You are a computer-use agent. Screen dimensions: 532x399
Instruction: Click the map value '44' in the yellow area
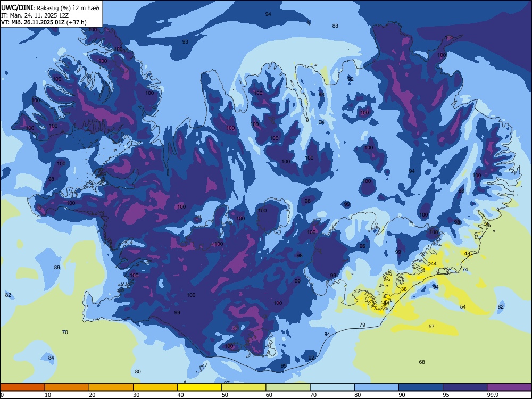pos(434,264)
